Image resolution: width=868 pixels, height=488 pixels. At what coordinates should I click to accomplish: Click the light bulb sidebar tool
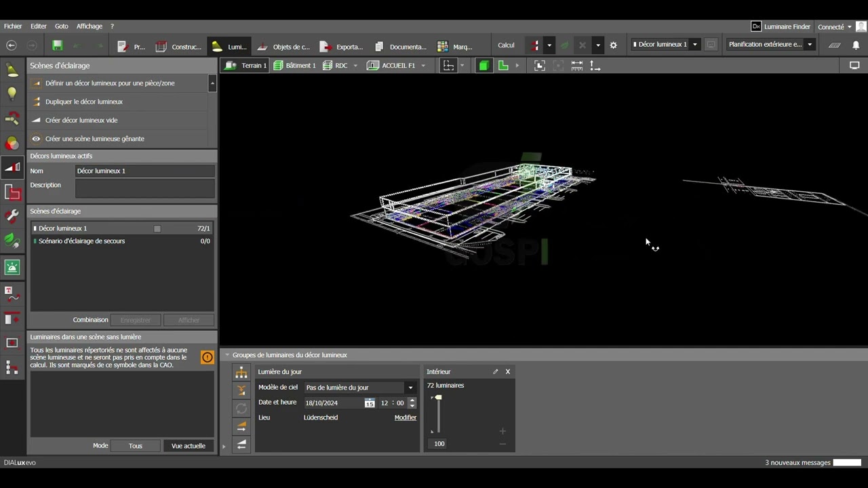12,94
